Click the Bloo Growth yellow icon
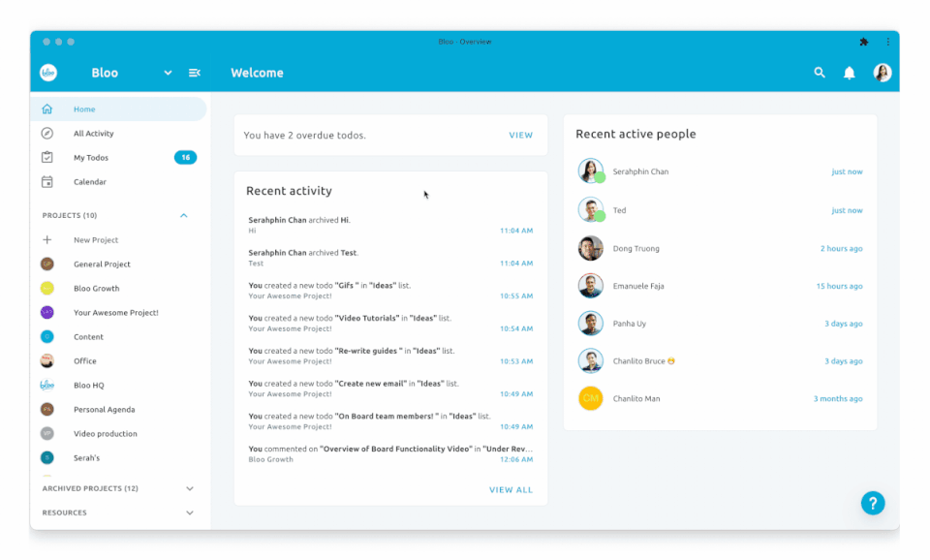930x560 pixels. [x=46, y=289]
